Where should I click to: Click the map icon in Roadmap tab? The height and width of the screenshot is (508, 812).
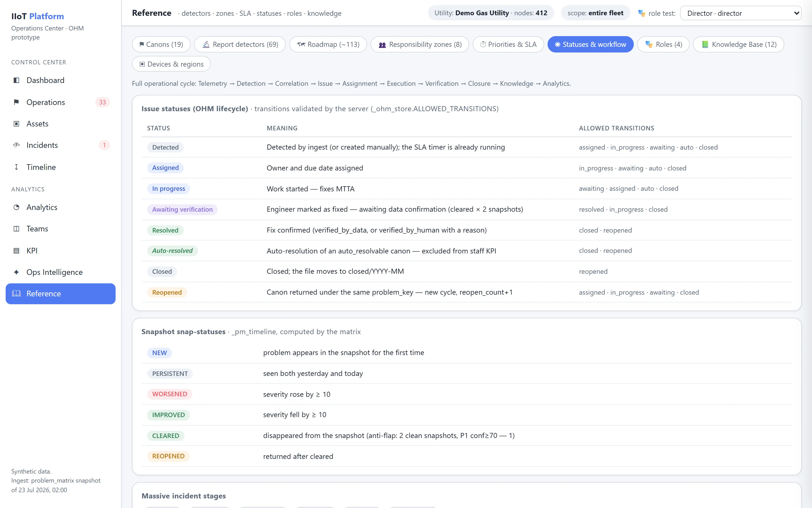[301, 44]
